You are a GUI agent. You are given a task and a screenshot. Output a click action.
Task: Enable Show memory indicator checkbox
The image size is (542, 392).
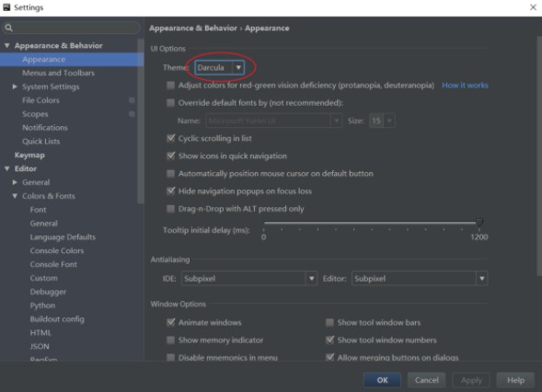[x=170, y=340]
